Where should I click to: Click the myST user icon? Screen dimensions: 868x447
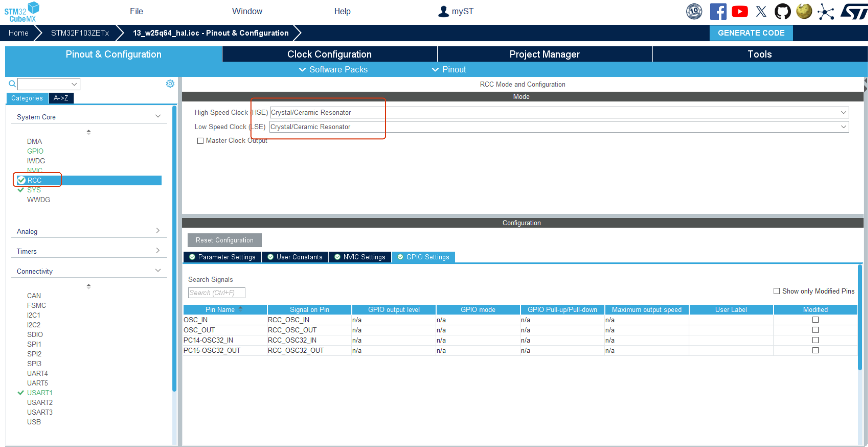pyautogui.click(x=443, y=11)
